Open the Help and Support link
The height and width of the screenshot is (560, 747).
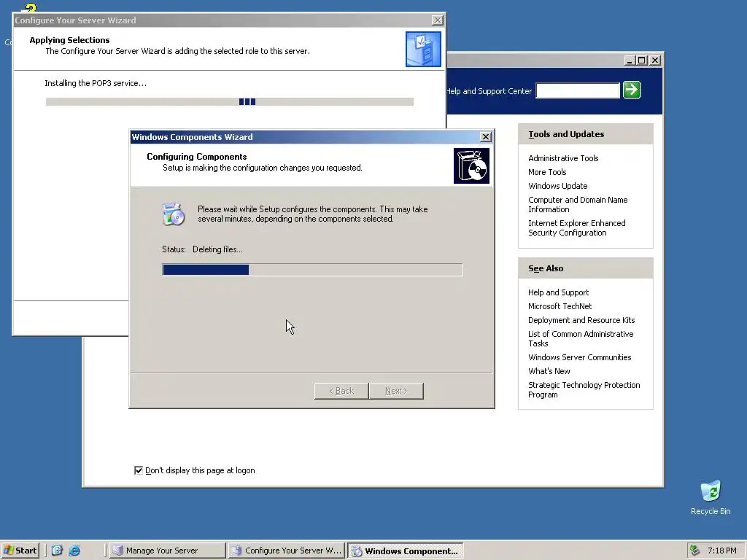(x=558, y=292)
